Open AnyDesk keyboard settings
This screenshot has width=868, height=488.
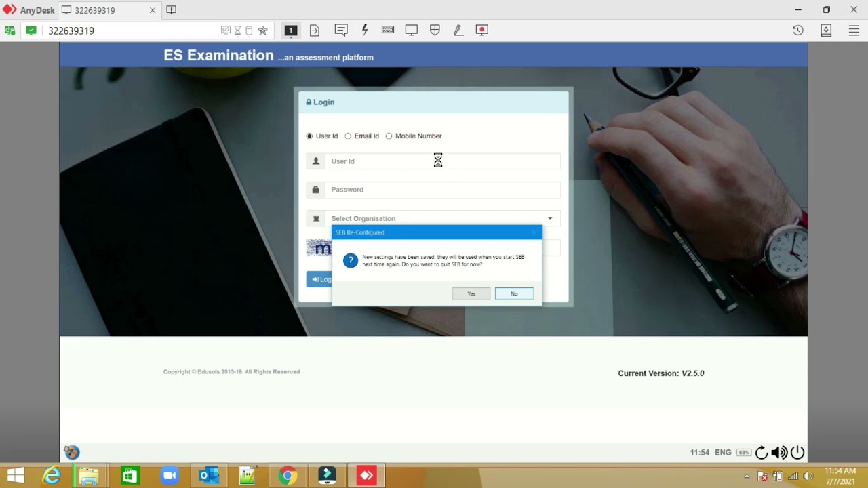pos(388,30)
